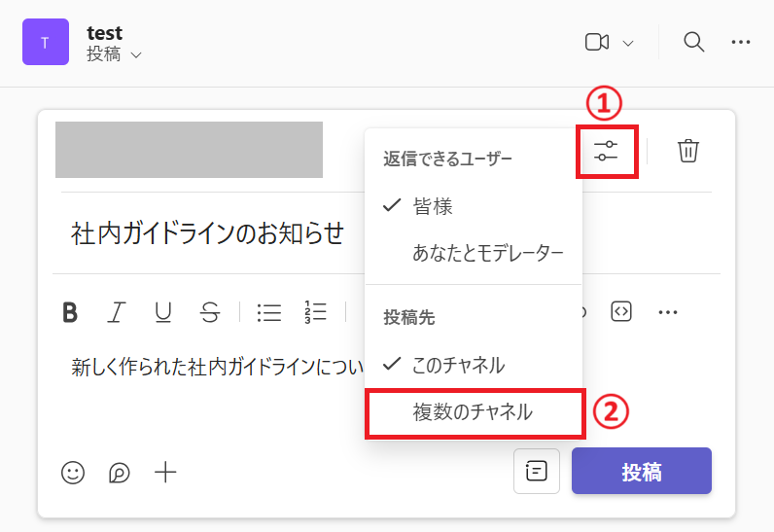Toggle italic formatting
774x532 pixels.
(117, 312)
